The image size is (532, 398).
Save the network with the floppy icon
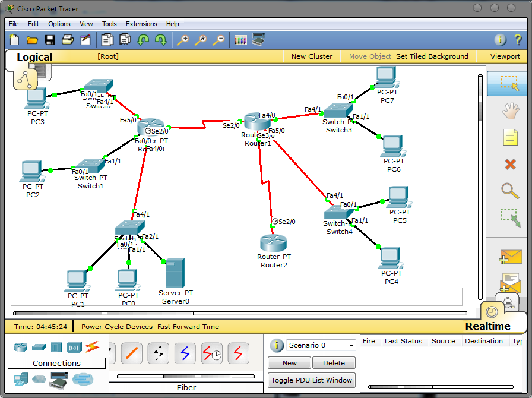click(50, 40)
